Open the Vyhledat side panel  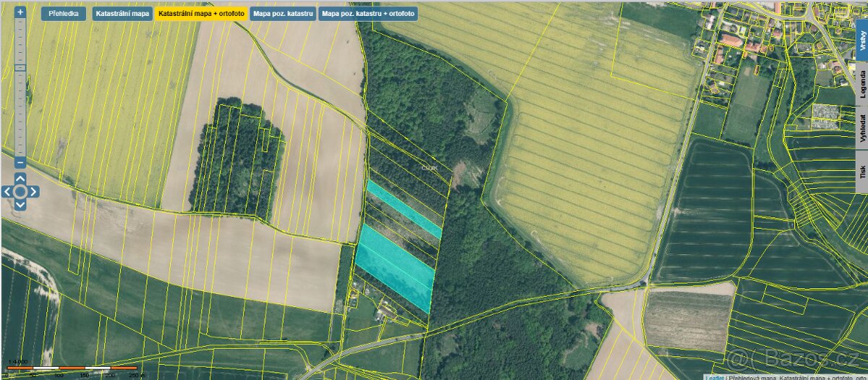pos(862,130)
